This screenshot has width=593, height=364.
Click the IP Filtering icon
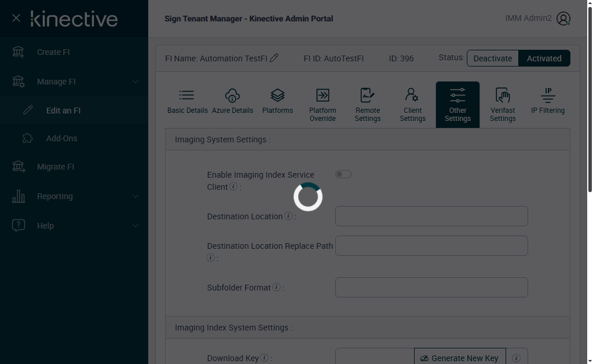(548, 95)
